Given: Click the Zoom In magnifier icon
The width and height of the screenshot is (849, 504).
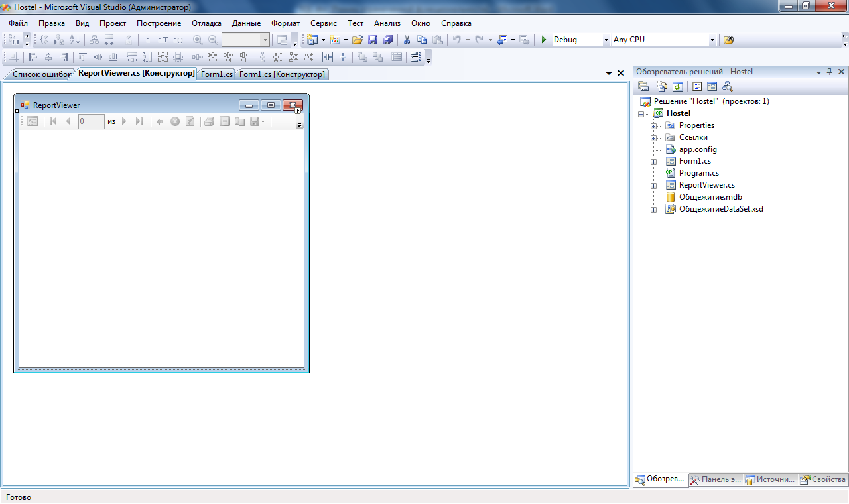Looking at the screenshot, I should [x=198, y=40].
